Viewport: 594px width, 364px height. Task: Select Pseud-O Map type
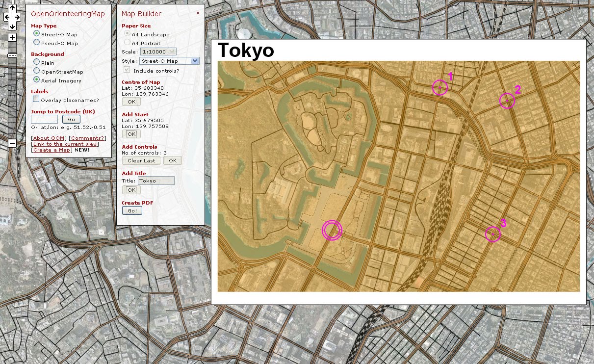(x=36, y=43)
